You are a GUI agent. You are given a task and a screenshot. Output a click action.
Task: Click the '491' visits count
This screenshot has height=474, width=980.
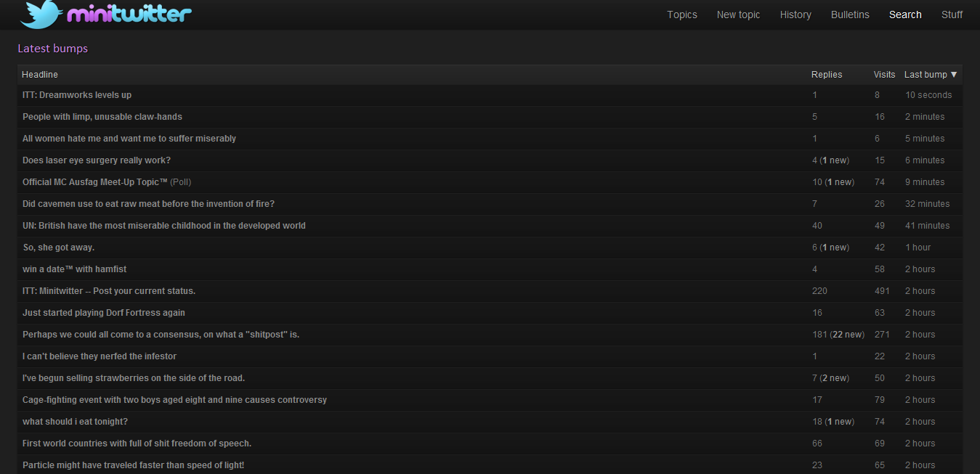(882, 291)
